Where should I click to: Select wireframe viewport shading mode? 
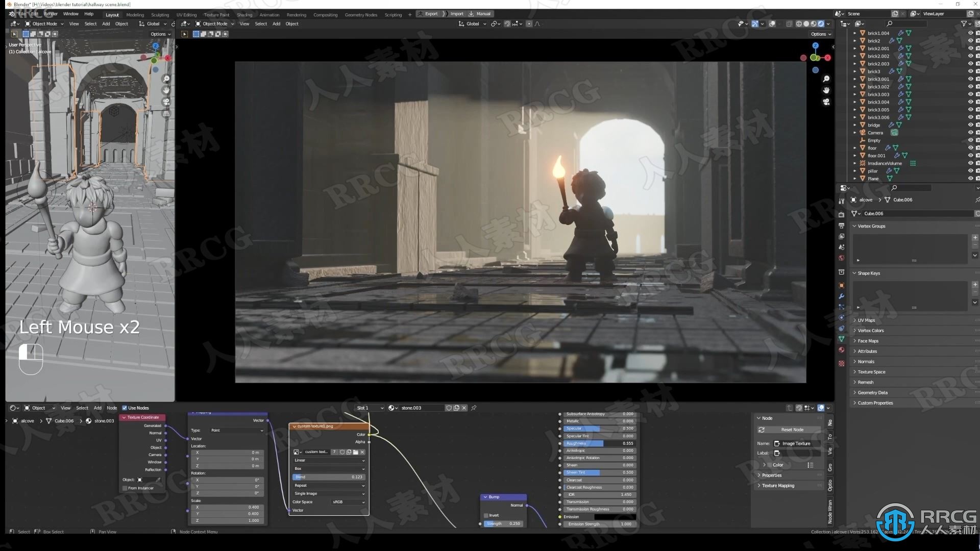pyautogui.click(x=799, y=23)
